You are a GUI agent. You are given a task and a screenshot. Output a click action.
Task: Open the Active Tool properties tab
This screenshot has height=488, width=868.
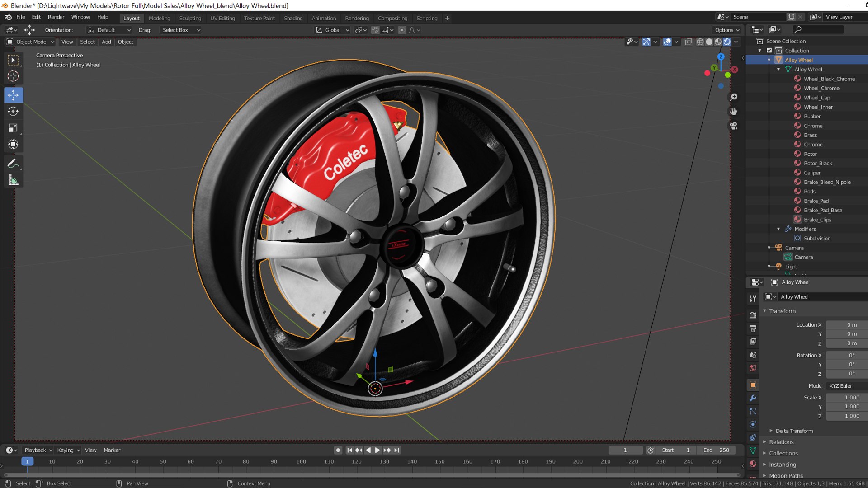(753, 298)
